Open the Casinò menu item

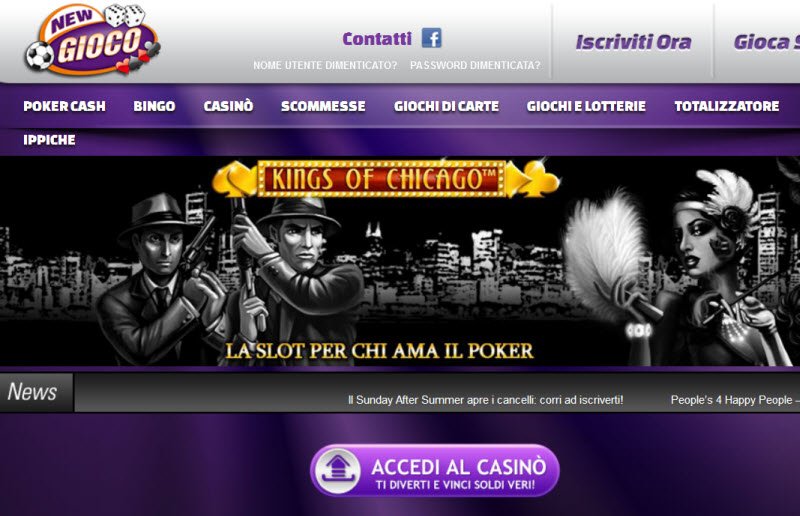click(x=228, y=106)
